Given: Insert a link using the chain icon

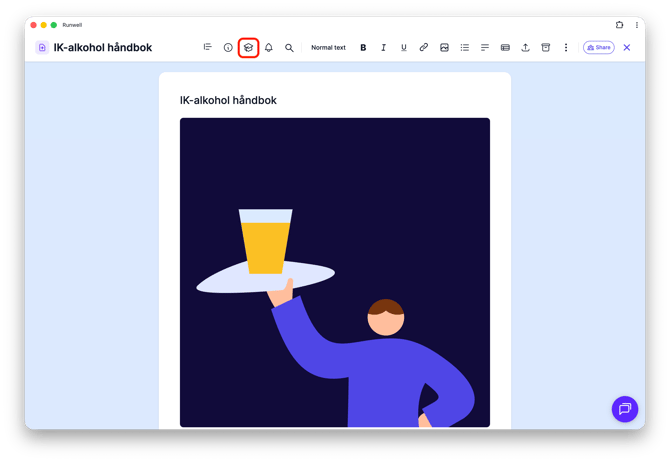Looking at the screenshot, I should coord(423,47).
